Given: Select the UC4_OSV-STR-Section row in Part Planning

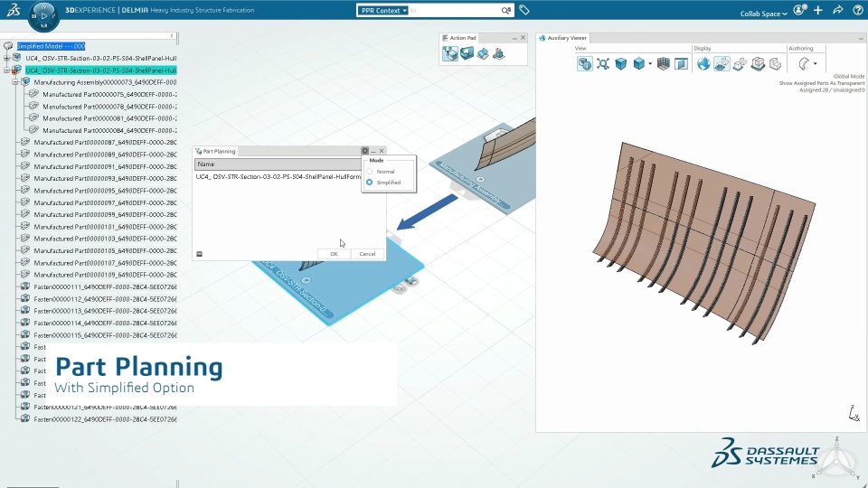Looking at the screenshot, I should click(278, 176).
